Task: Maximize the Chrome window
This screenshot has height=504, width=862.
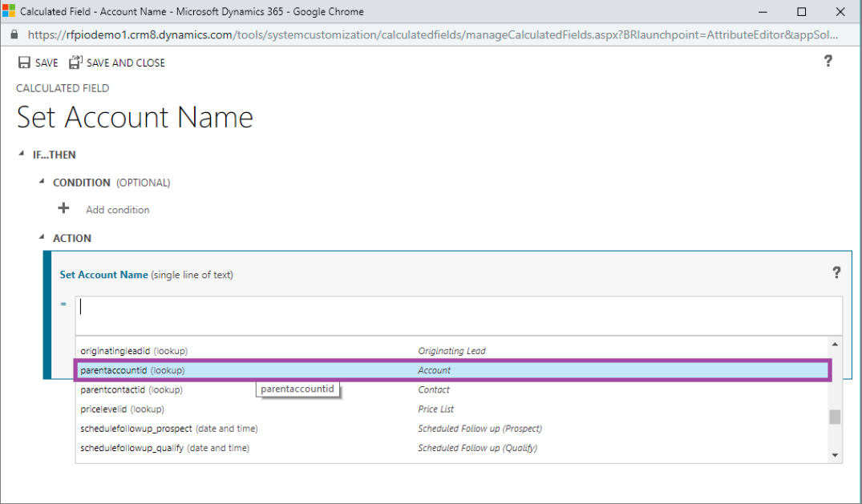Action: [802, 11]
